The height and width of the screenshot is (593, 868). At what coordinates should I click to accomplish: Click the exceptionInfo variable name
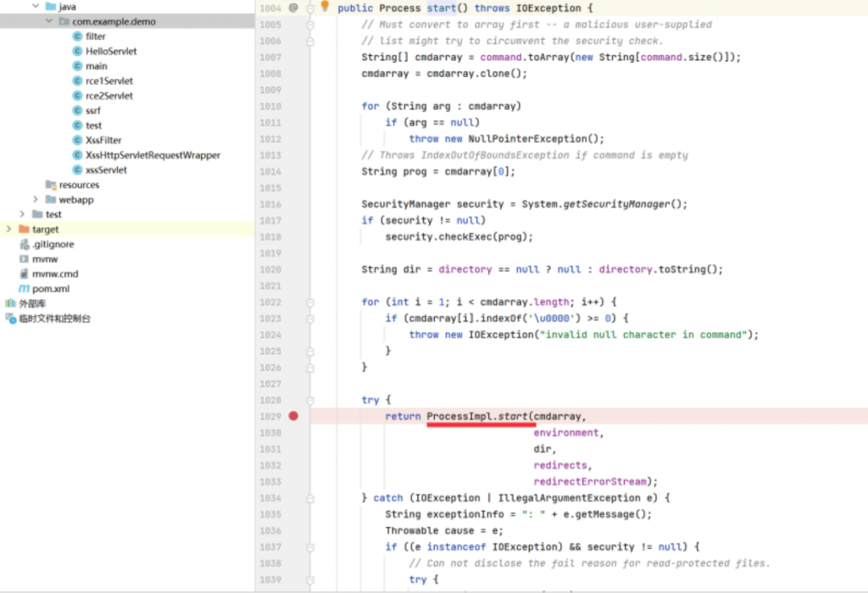click(465, 514)
